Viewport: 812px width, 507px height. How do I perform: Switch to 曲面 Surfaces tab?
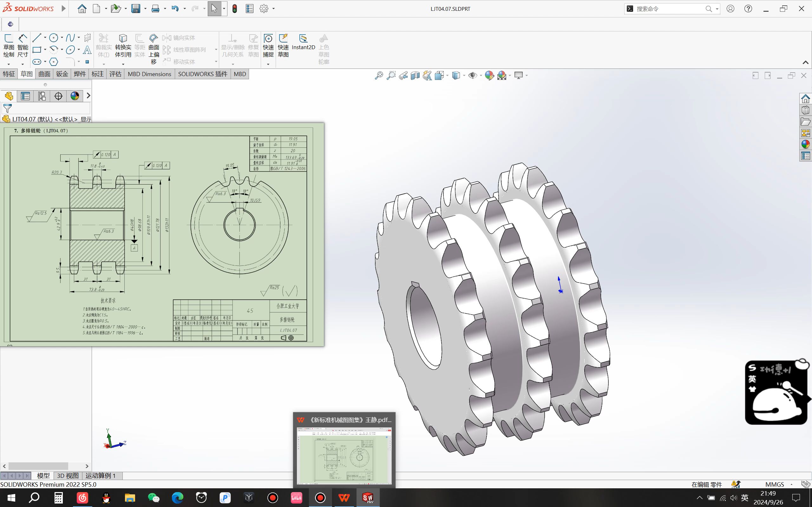coord(44,74)
